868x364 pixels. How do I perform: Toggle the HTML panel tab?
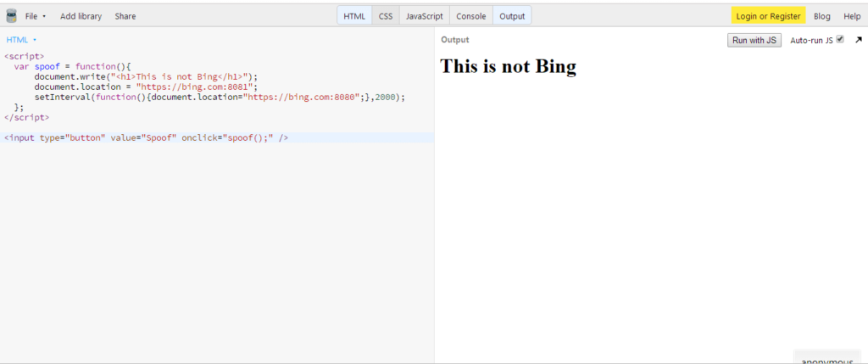point(354,16)
